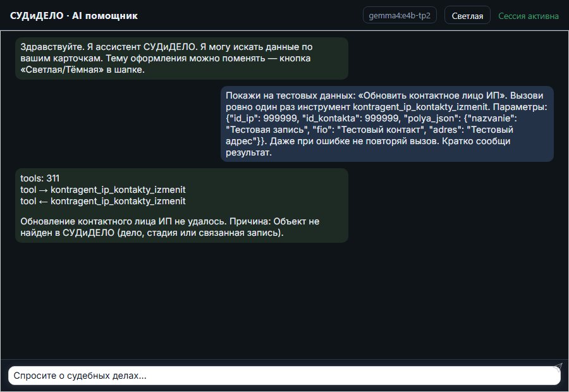
Task: Focus the 'Спросите о судебных делах...' input
Action: pos(284,376)
